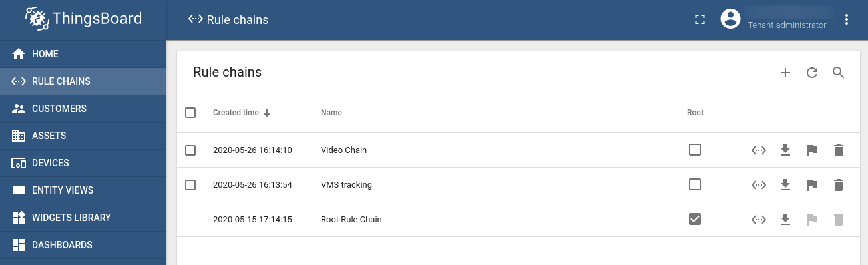This screenshot has height=265, width=868.
Task: Open search for rule chains
Action: (839, 73)
